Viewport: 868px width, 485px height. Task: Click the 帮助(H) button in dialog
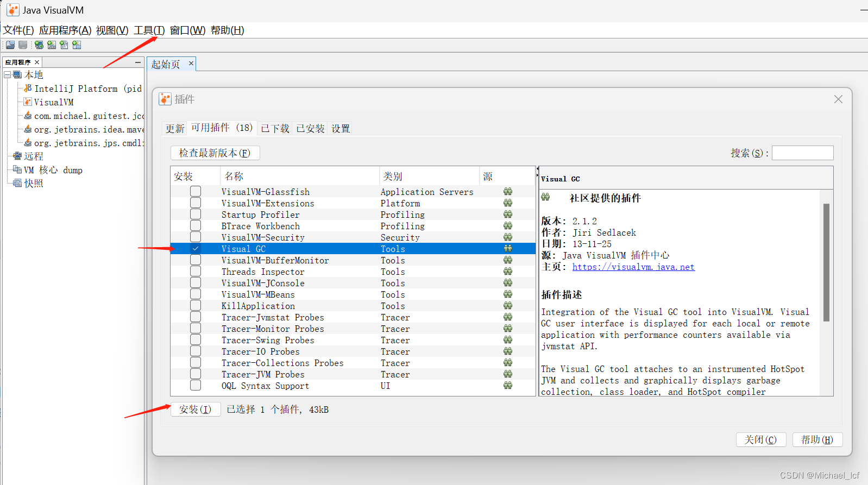click(817, 439)
